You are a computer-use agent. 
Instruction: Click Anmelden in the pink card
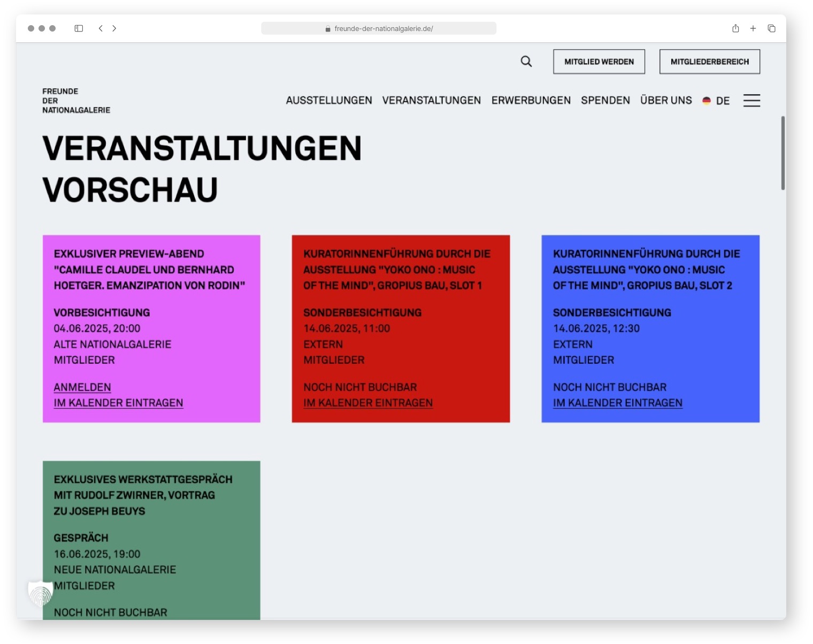[x=82, y=387]
